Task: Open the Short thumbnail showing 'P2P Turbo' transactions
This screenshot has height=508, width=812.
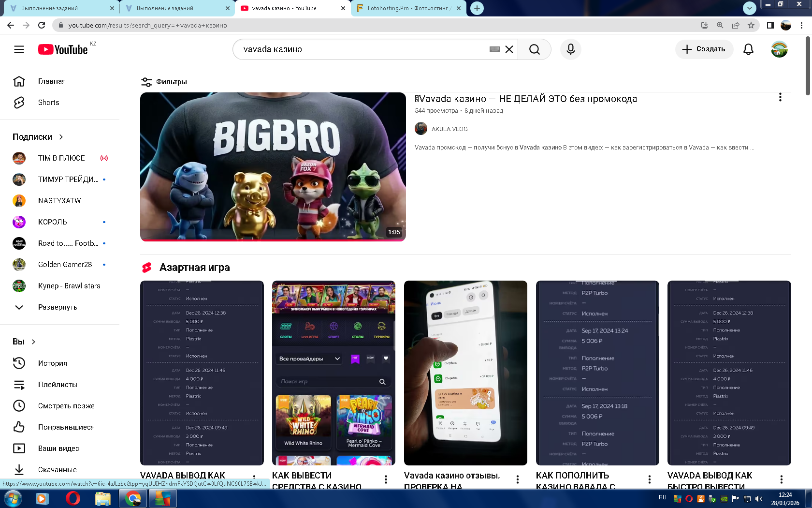Action: 597,373
